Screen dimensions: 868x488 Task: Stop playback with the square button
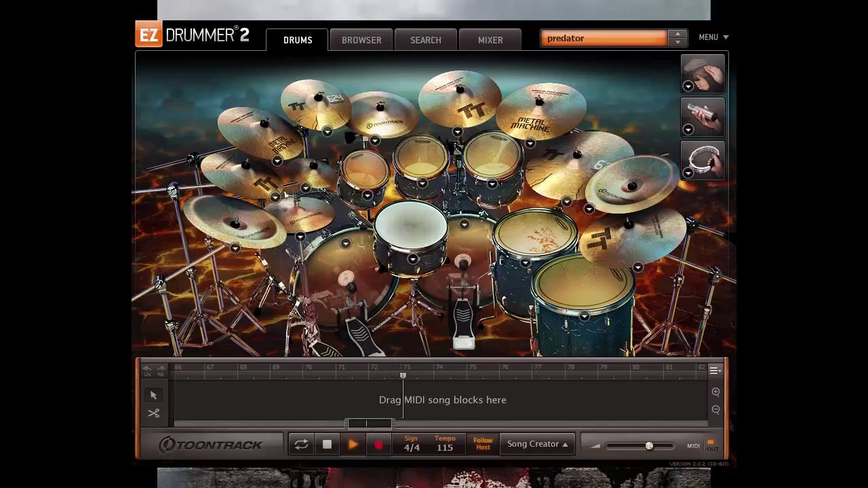(x=327, y=445)
